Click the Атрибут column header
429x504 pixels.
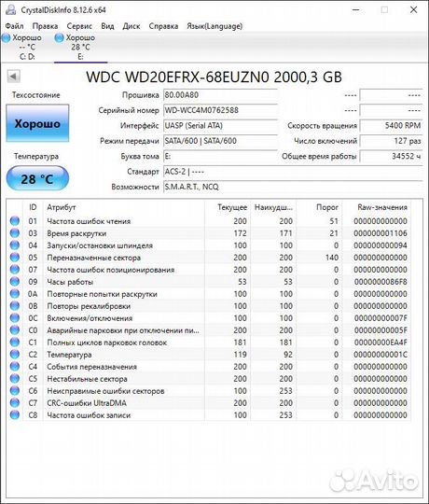(x=62, y=207)
